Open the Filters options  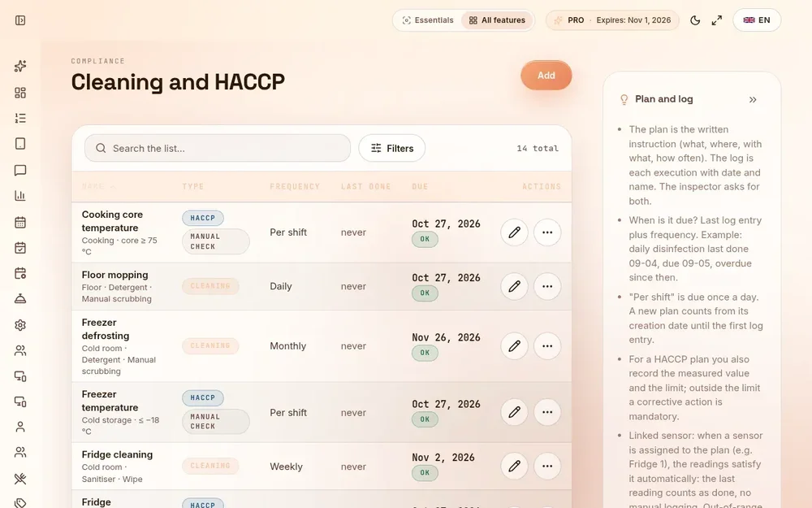[x=392, y=148]
